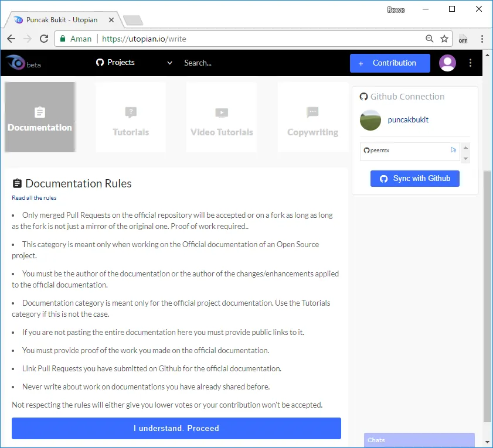Click the Utopian eye logo

click(x=16, y=62)
